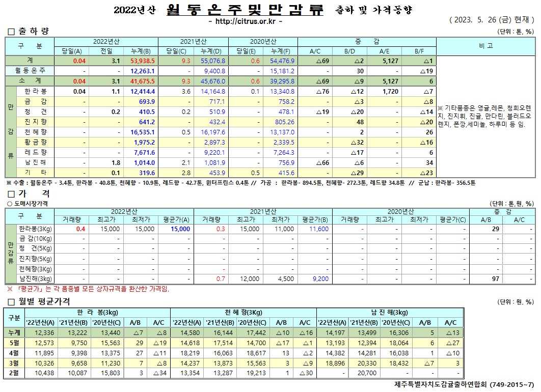This screenshot has width=541, height=392.
Task: Select the 레드향 row label
Action: click(x=36, y=152)
